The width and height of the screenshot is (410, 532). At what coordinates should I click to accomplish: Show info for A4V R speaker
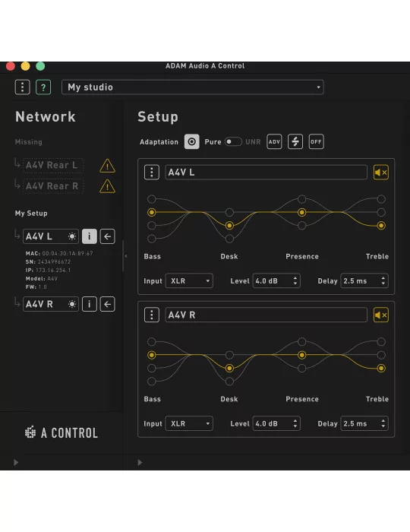pos(90,304)
